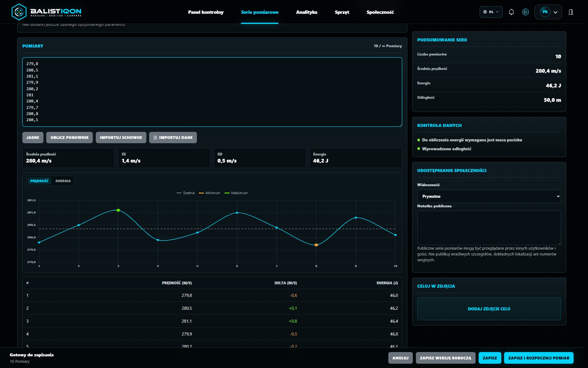Click Zapisz wersję roboczą
The width and height of the screenshot is (588, 368).
446,358
